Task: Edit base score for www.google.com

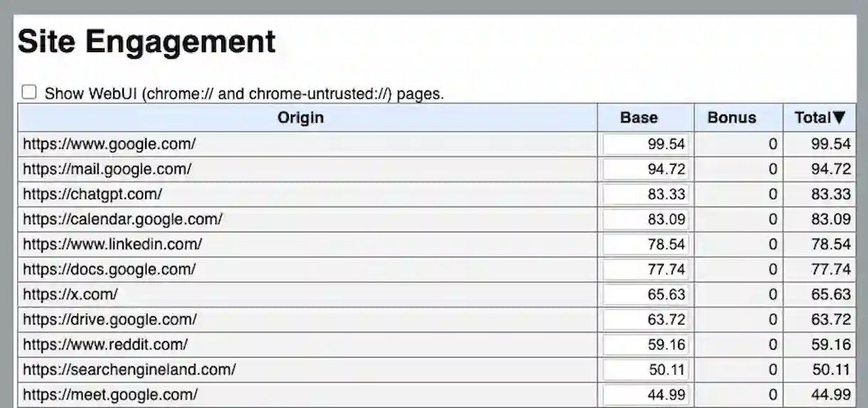Action: click(x=645, y=145)
